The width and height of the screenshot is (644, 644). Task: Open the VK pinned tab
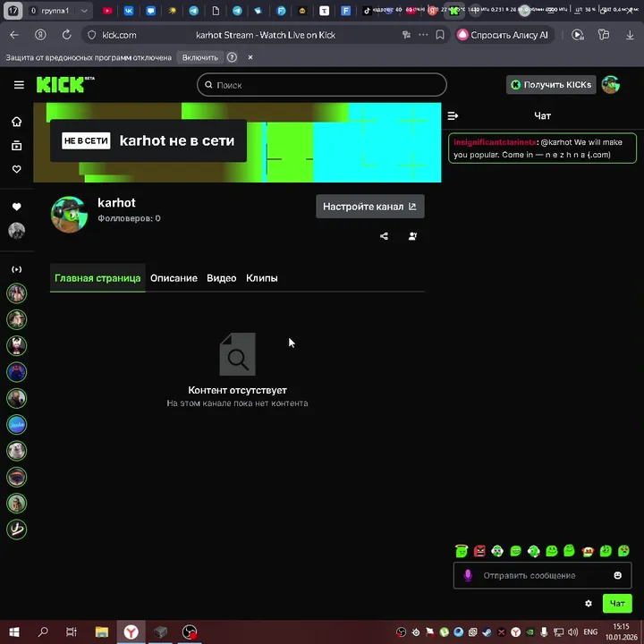[x=129, y=11]
